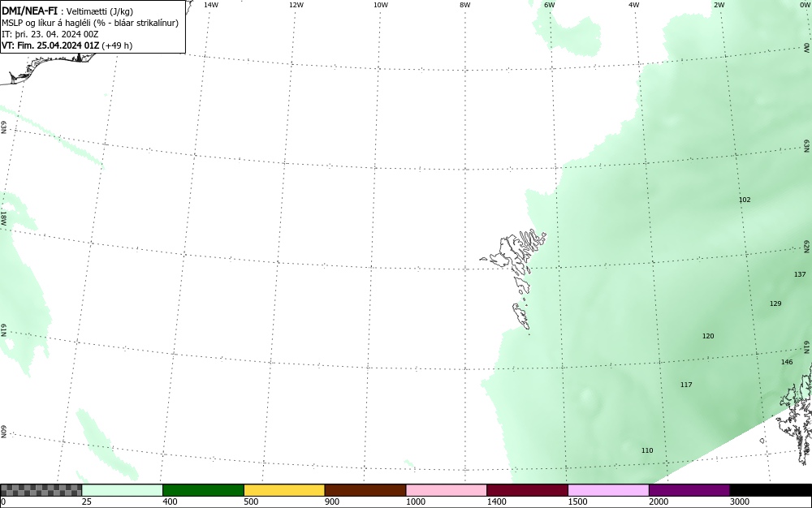The height and width of the screenshot is (508, 812).
Task: Click the dark green 400–500 legend swatch
Action: tap(203, 490)
